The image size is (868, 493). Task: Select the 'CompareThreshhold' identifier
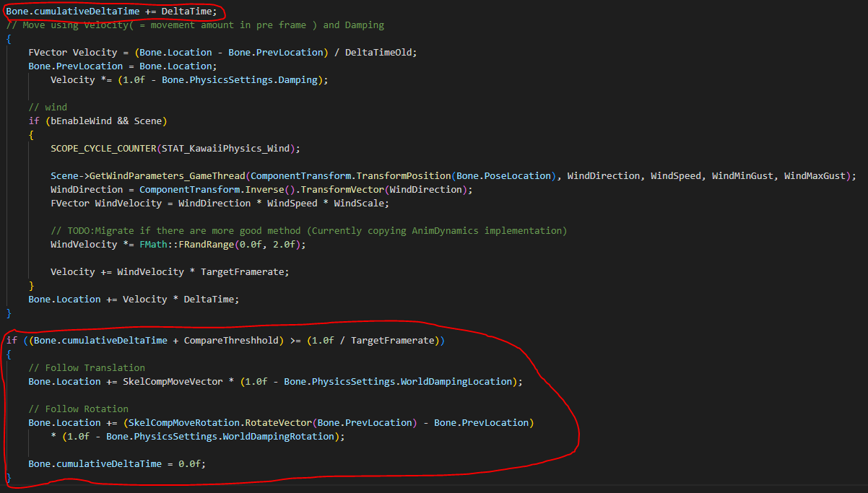(232, 340)
